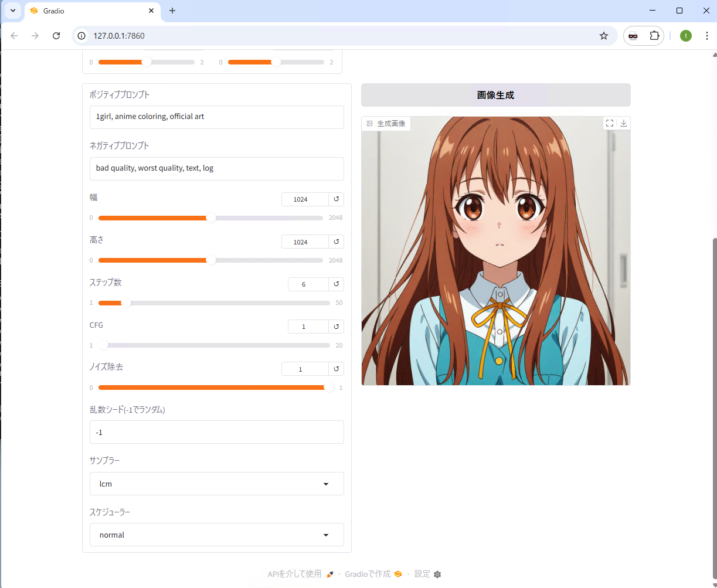This screenshot has height=588, width=717.
Task: Click the 乱数シード(-1でランダム) label
Action: tap(127, 410)
